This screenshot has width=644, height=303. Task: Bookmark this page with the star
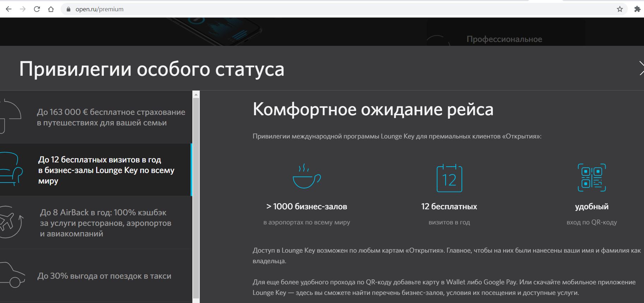coord(620,9)
